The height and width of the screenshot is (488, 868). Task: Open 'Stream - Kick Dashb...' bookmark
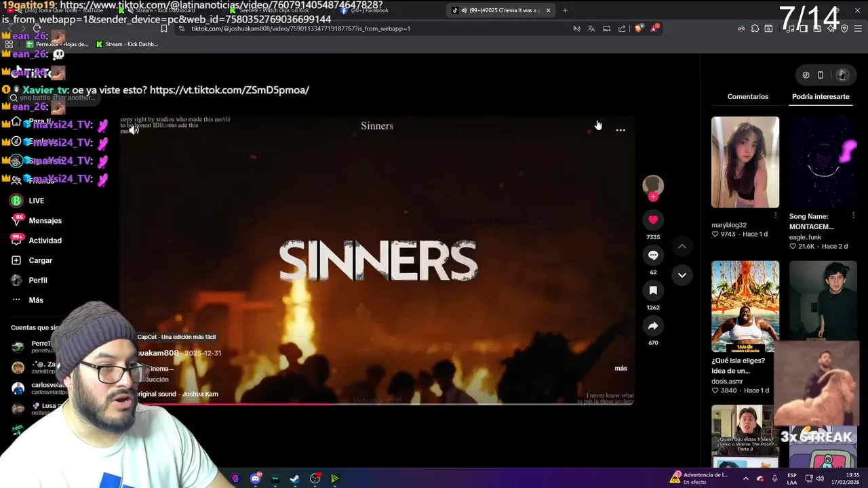tap(127, 44)
